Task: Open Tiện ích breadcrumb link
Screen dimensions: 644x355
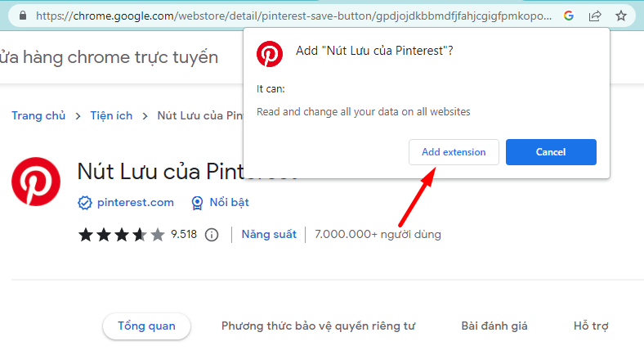Action: (x=111, y=115)
